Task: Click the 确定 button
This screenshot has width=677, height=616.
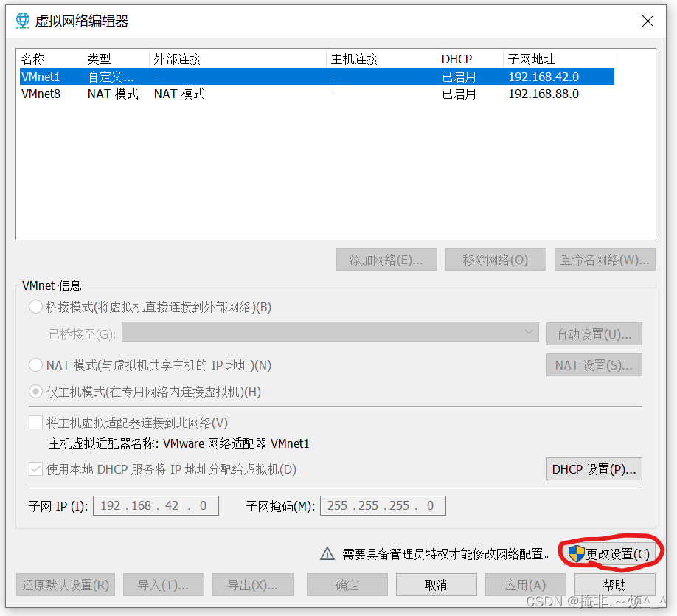Action: pos(347,585)
